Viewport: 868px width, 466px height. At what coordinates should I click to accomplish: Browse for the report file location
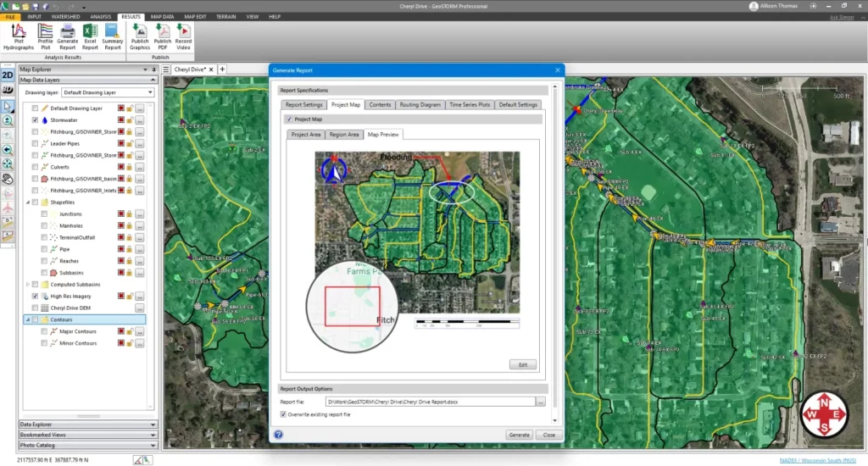(x=540, y=402)
